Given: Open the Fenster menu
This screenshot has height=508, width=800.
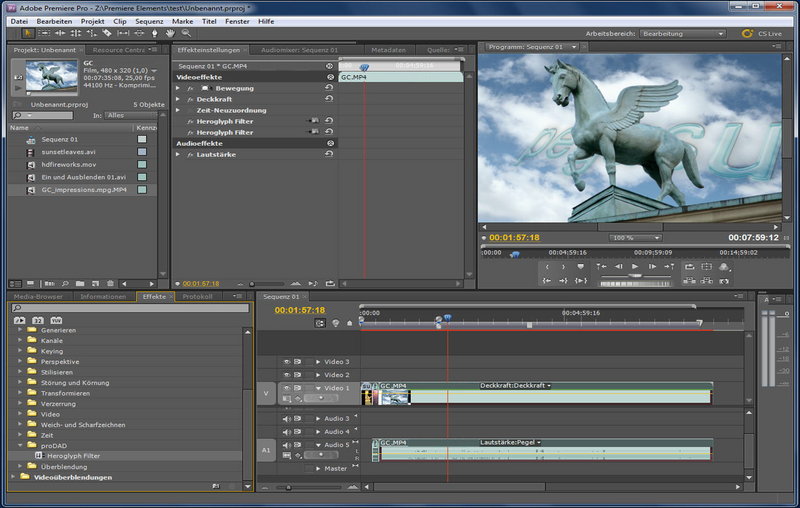Looking at the screenshot, I should click(237, 21).
